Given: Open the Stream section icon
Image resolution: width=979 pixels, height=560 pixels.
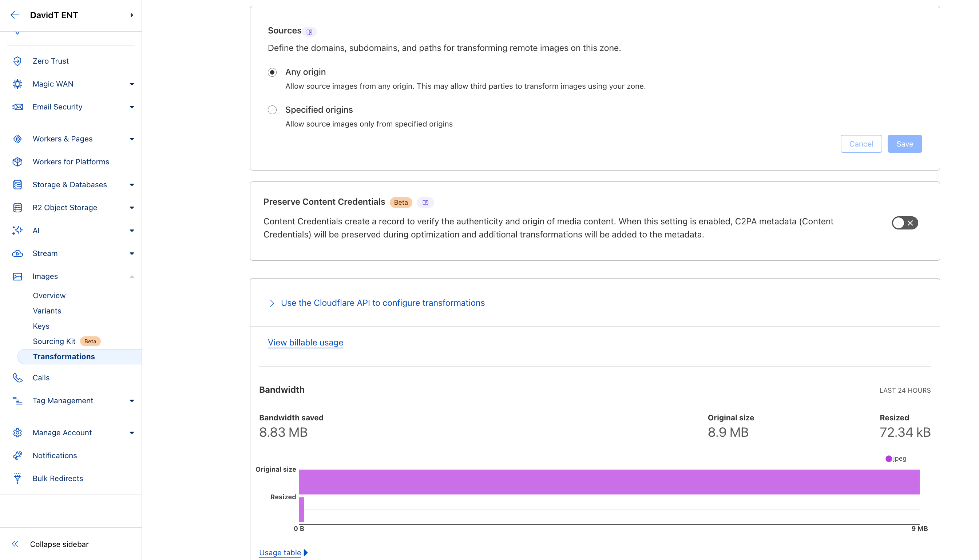Looking at the screenshot, I should tap(18, 253).
